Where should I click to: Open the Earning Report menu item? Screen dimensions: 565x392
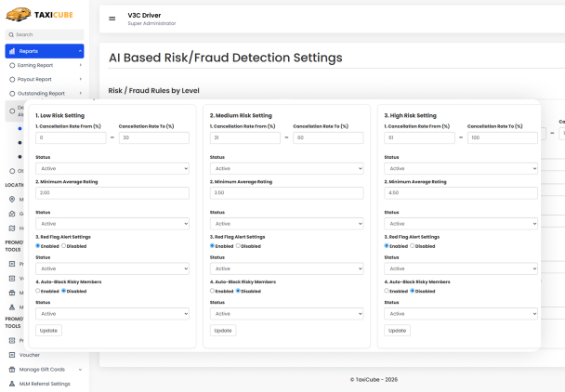(x=43, y=66)
